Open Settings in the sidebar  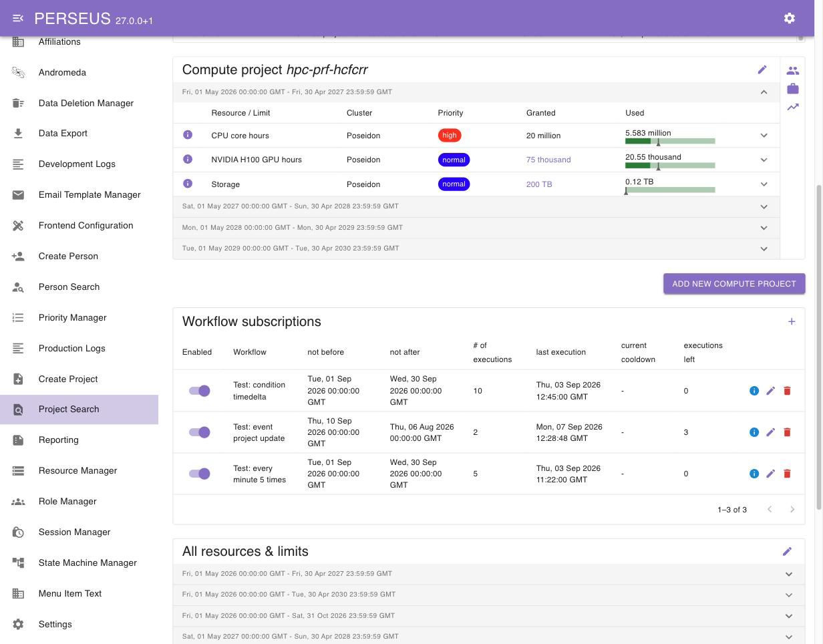click(x=79, y=624)
